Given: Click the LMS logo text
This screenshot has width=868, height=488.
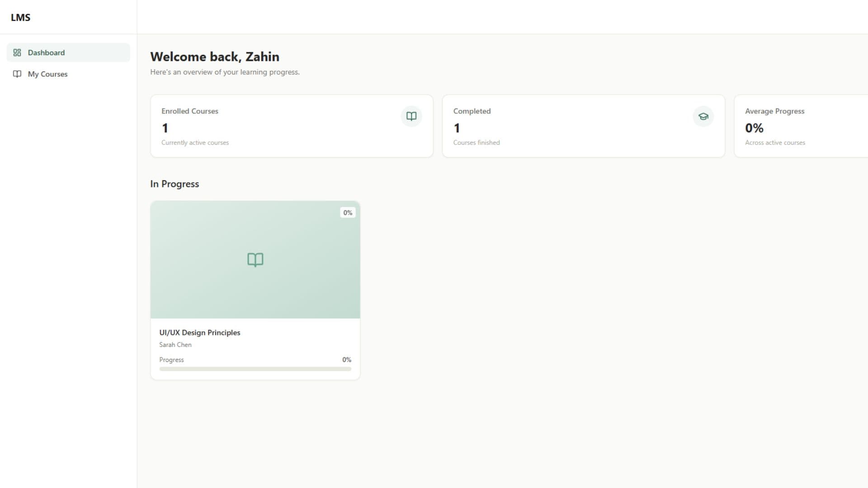Looking at the screenshot, I should click(21, 17).
